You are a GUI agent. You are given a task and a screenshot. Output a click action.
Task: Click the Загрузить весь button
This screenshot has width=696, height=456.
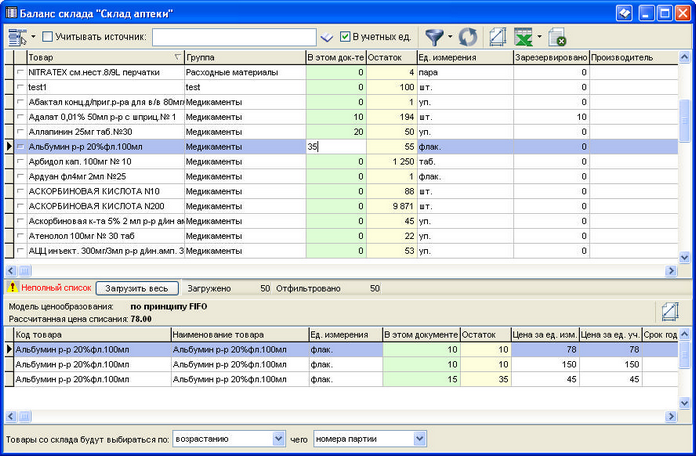pos(137,288)
